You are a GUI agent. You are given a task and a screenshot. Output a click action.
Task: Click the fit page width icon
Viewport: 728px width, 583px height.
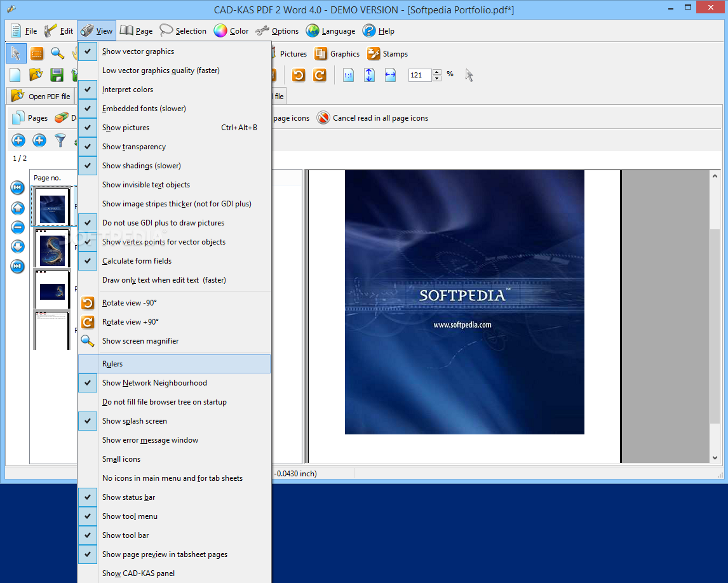(x=390, y=76)
